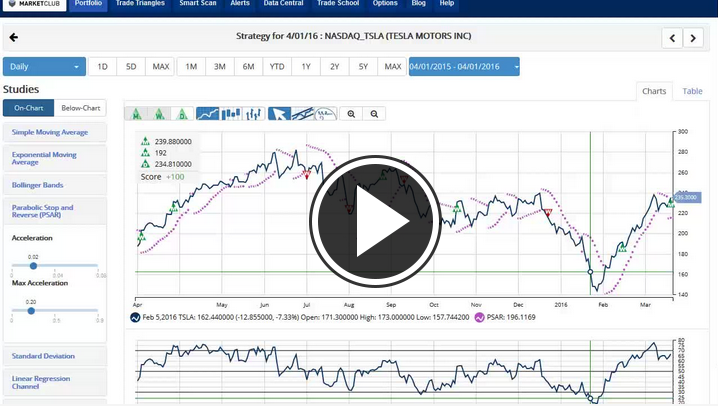Go back using the left arrow
The image size is (718, 406).
click(x=14, y=38)
